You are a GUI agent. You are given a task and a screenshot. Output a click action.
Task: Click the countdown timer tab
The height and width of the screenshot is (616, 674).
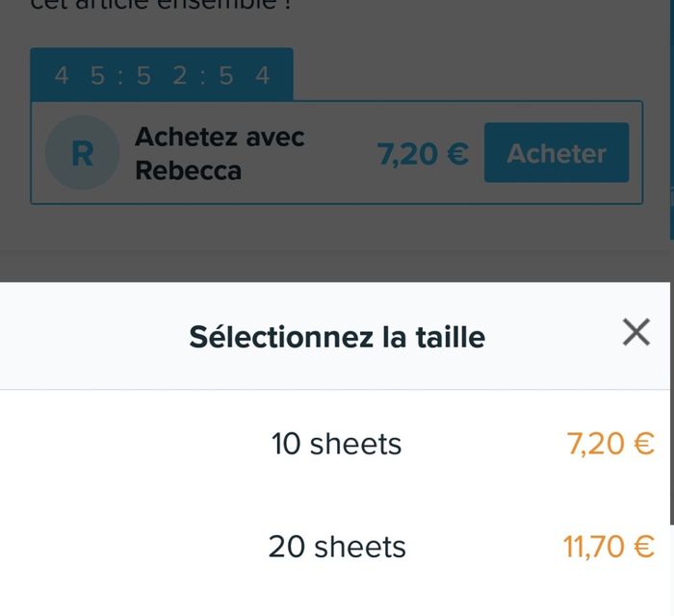162,75
